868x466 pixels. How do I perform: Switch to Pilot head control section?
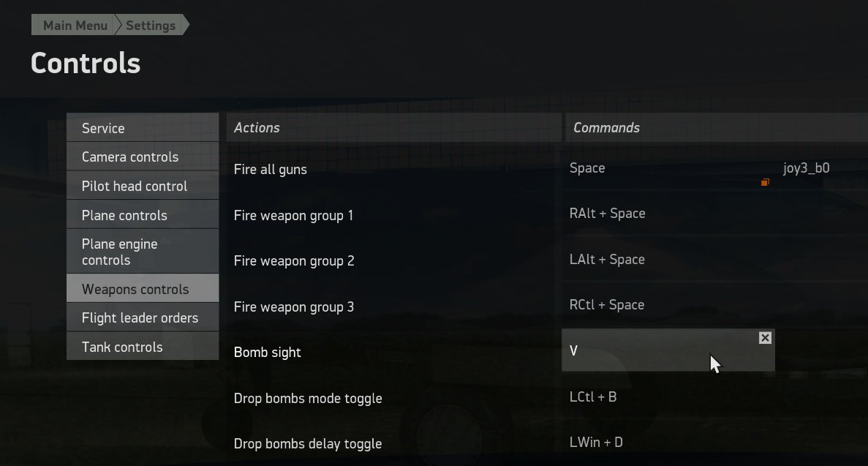pos(142,187)
